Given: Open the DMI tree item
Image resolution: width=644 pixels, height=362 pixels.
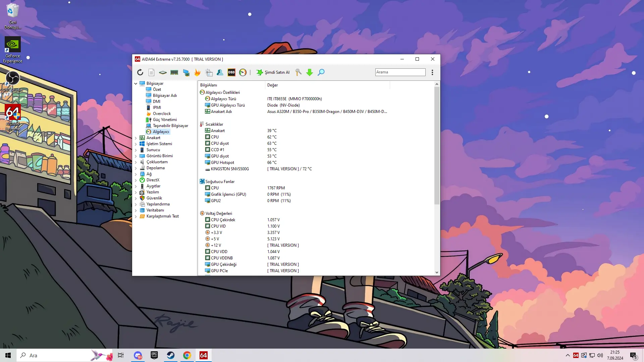Looking at the screenshot, I should pos(157,102).
